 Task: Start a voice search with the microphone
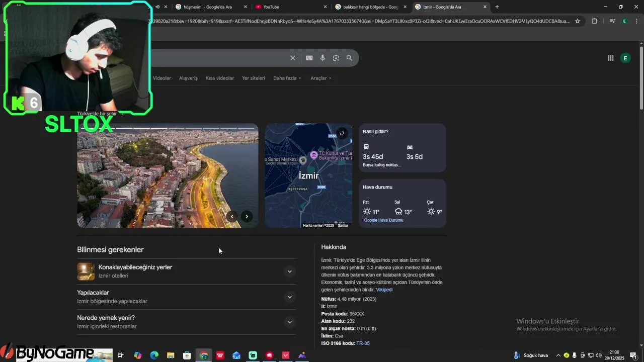click(x=323, y=58)
